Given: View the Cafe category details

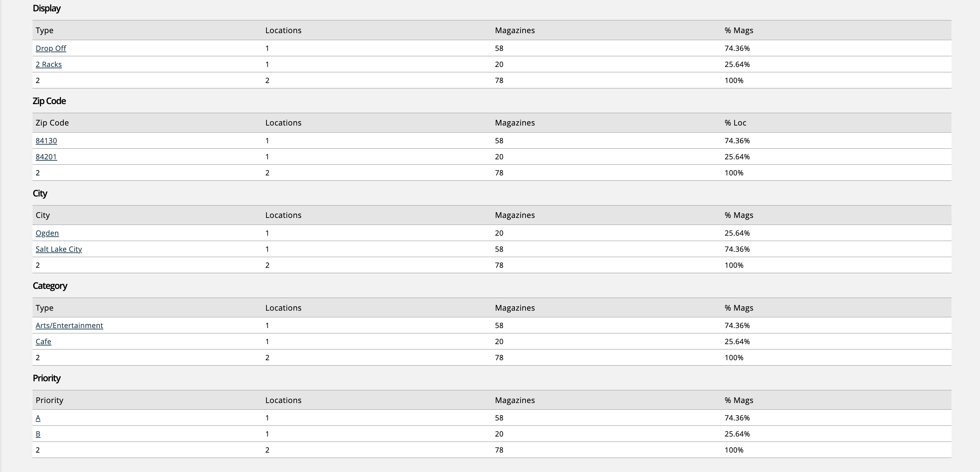Looking at the screenshot, I should point(43,341).
